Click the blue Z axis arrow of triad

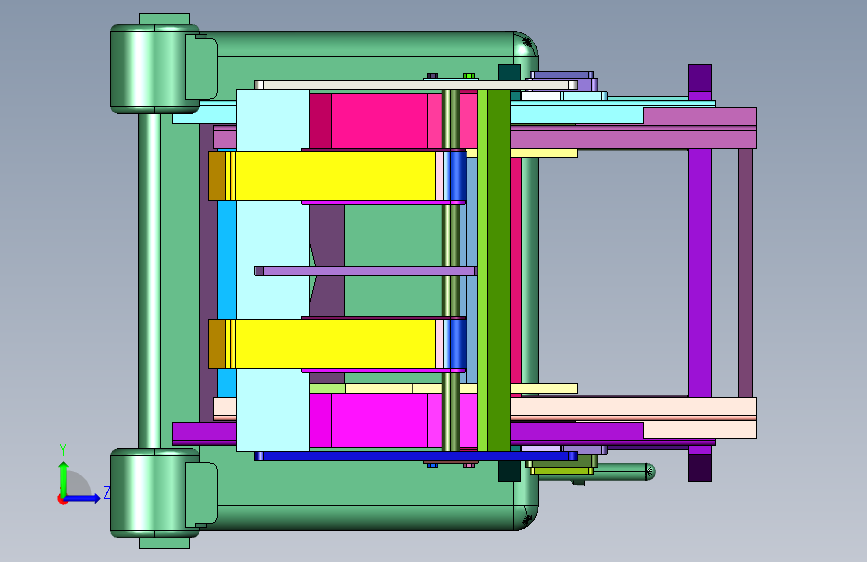point(84,498)
